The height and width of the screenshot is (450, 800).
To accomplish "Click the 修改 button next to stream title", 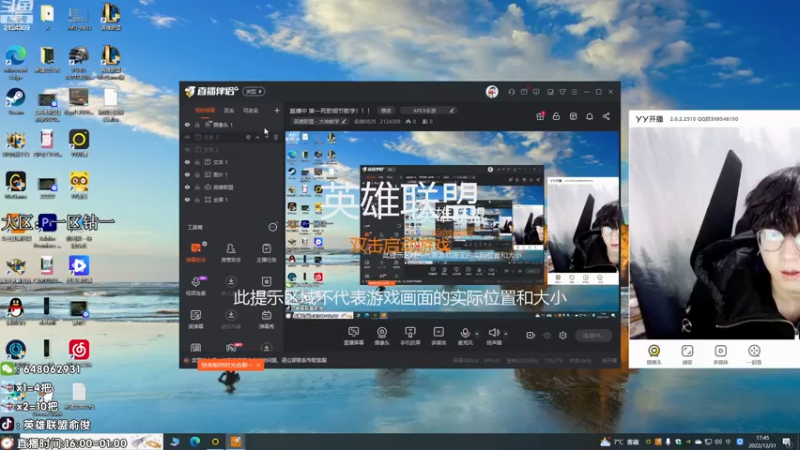I will click(386, 111).
